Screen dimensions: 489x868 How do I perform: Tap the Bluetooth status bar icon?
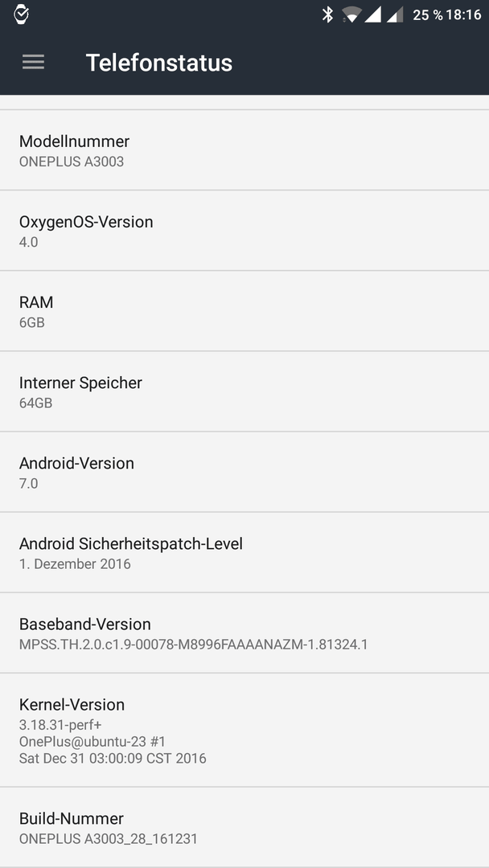(328, 15)
